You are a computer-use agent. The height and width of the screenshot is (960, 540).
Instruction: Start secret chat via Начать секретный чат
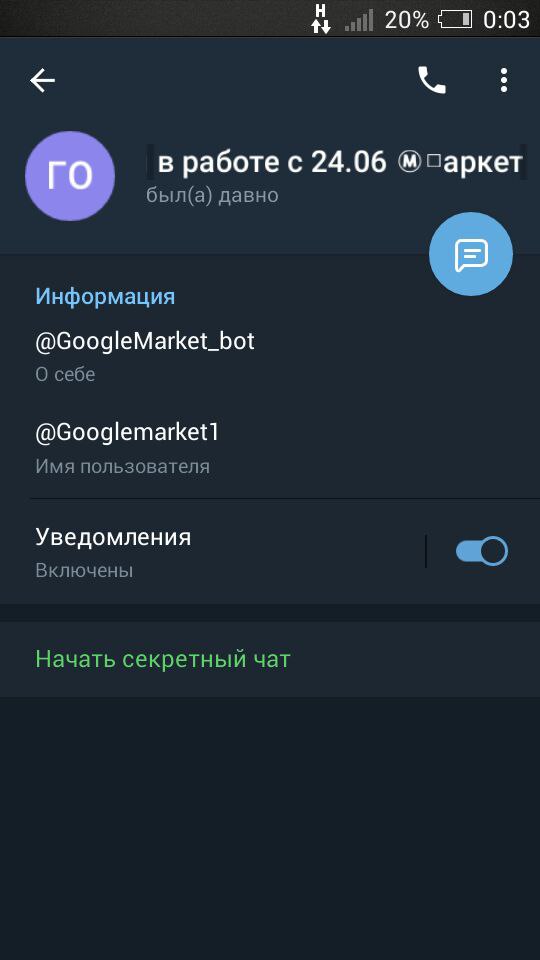(x=163, y=659)
